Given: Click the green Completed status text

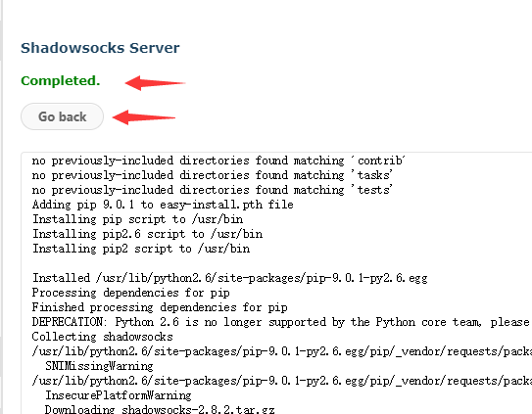Looking at the screenshot, I should (61, 80).
